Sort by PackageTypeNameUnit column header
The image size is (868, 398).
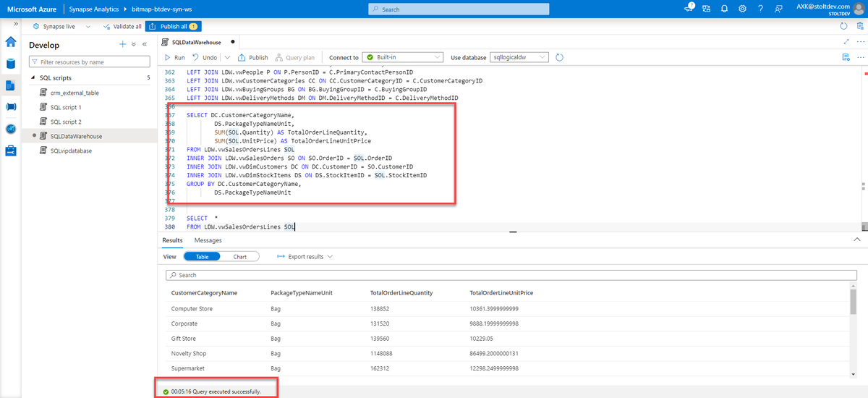(x=302, y=292)
